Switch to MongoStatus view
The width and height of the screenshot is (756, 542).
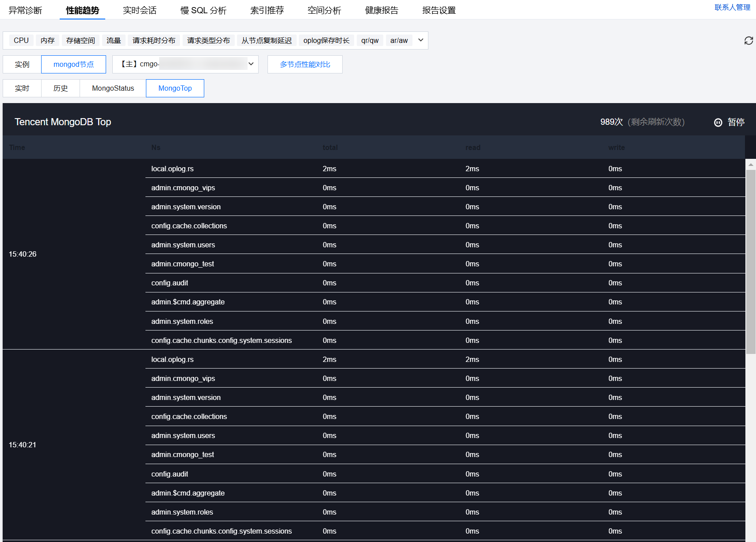113,88
